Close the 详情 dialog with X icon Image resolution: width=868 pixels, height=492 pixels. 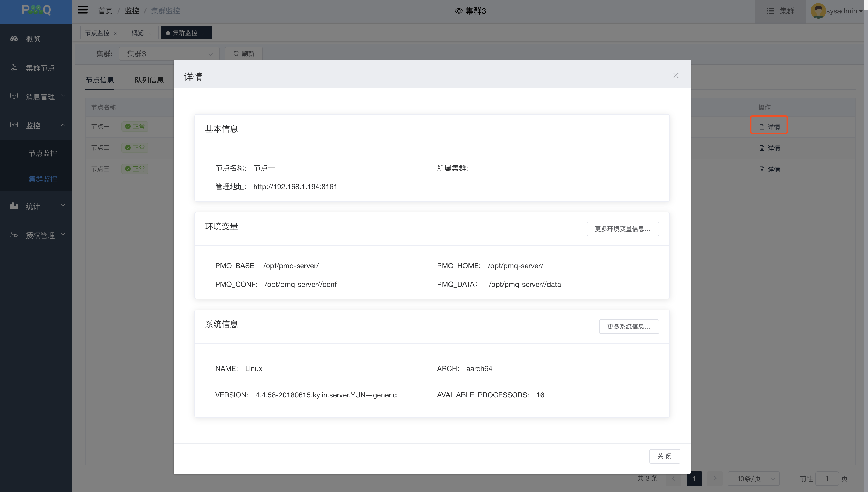click(x=676, y=75)
